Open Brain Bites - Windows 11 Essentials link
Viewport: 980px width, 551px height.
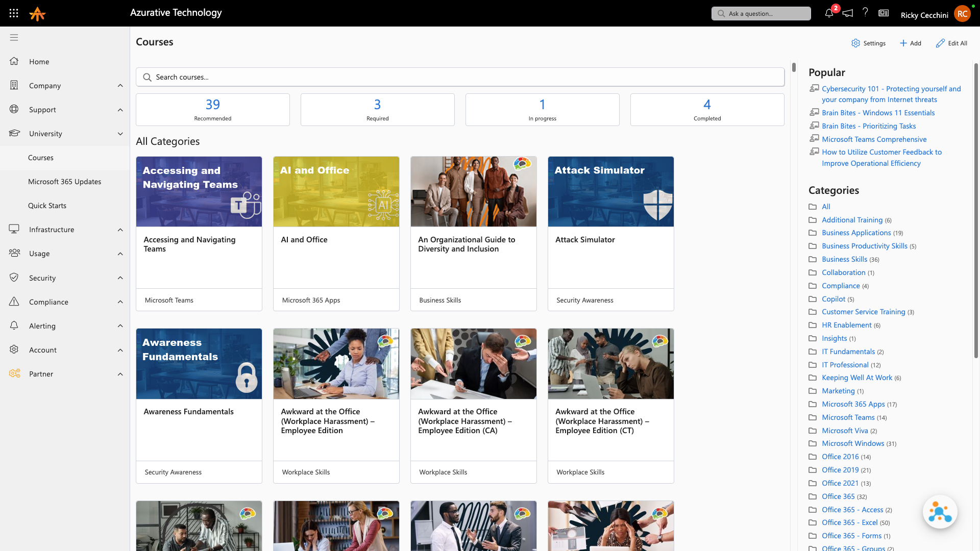pyautogui.click(x=878, y=113)
